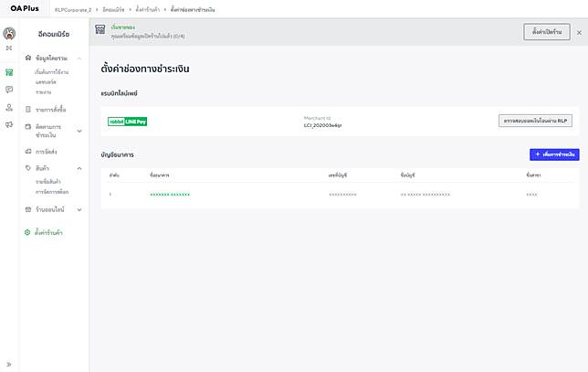Click the masked branch cell in the bank row

[x=531, y=195]
